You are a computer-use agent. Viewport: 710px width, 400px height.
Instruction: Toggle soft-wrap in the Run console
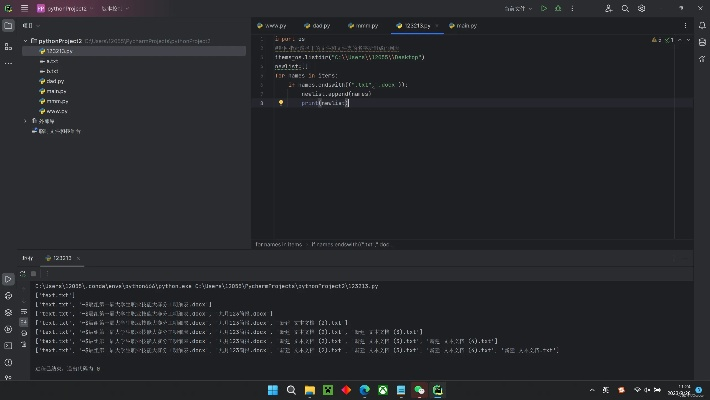click(23, 311)
